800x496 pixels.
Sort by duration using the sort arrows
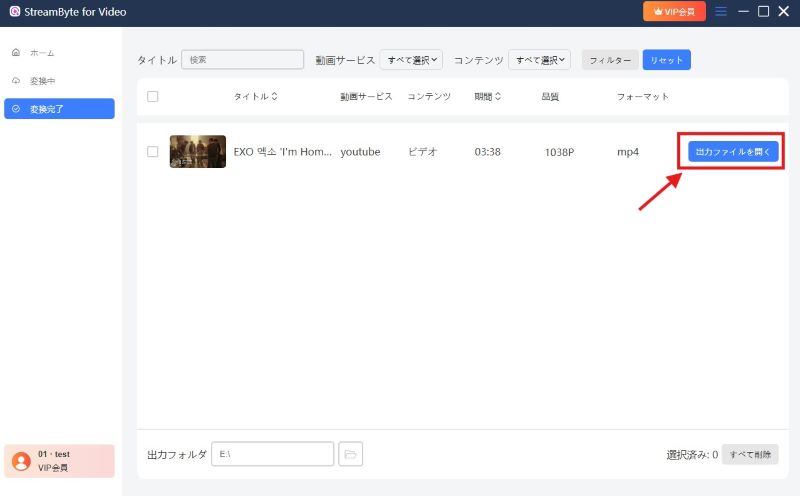(x=498, y=96)
